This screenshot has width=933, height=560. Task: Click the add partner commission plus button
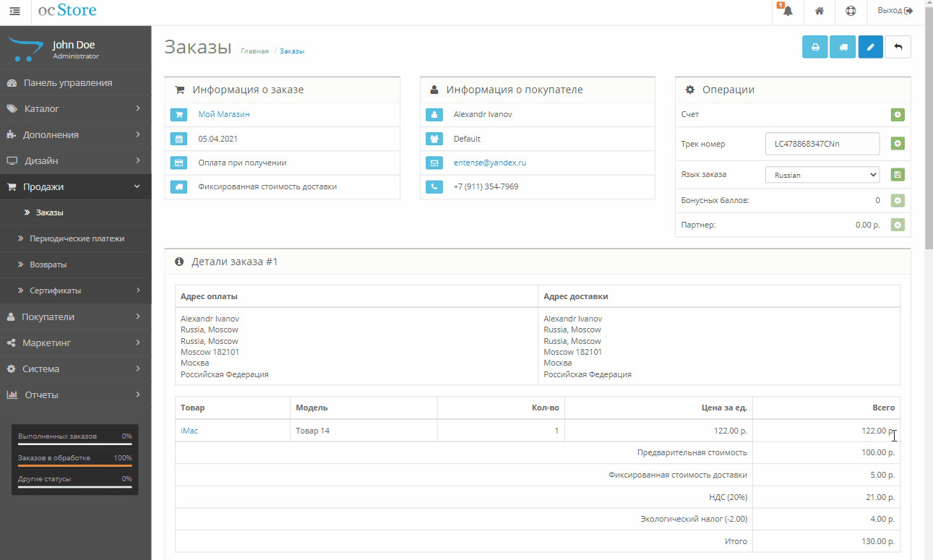click(x=898, y=225)
